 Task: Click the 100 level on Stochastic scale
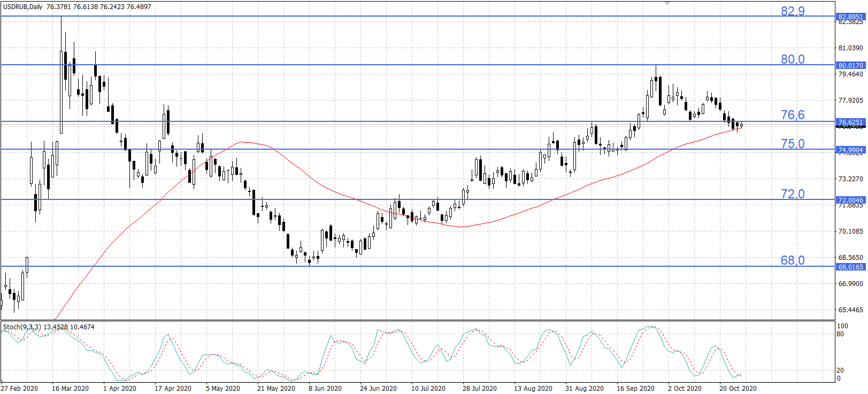click(x=842, y=326)
